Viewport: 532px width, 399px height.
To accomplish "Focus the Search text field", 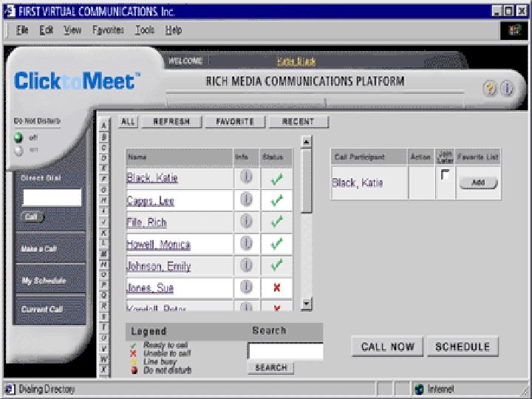I will tap(286, 351).
